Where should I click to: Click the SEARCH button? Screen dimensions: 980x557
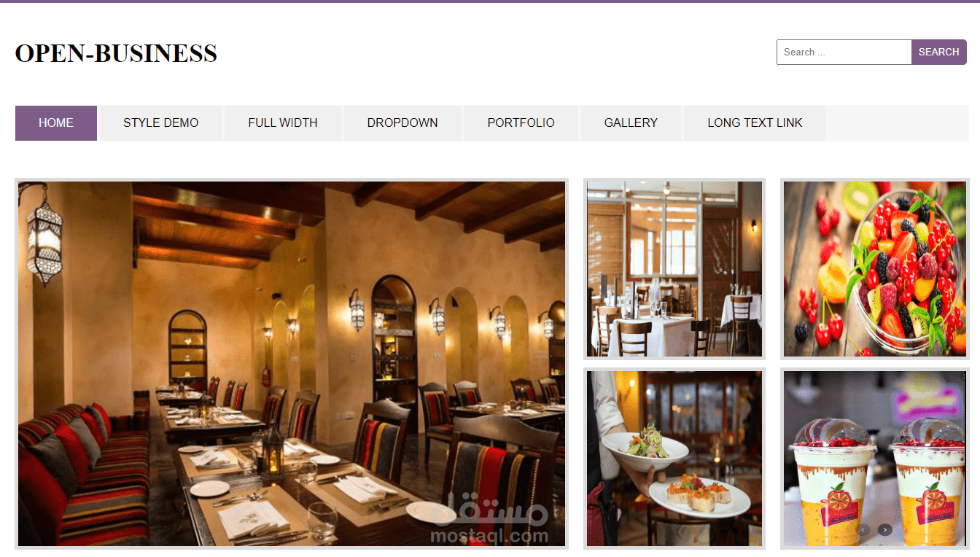pyautogui.click(x=939, y=52)
